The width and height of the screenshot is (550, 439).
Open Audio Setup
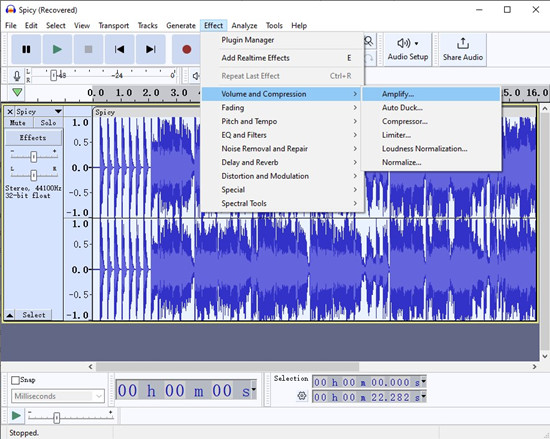click(408, 49)
